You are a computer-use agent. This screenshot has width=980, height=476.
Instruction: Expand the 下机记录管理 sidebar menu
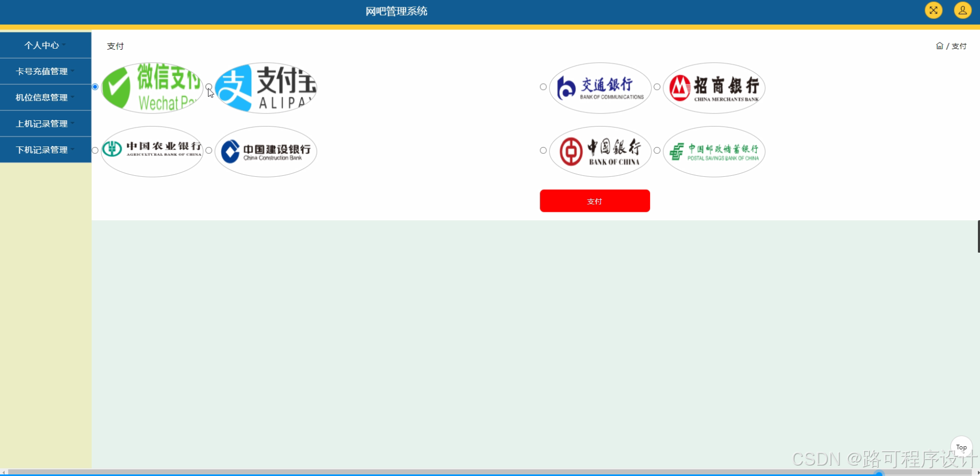pyautogui.click(x=45, y=150)
